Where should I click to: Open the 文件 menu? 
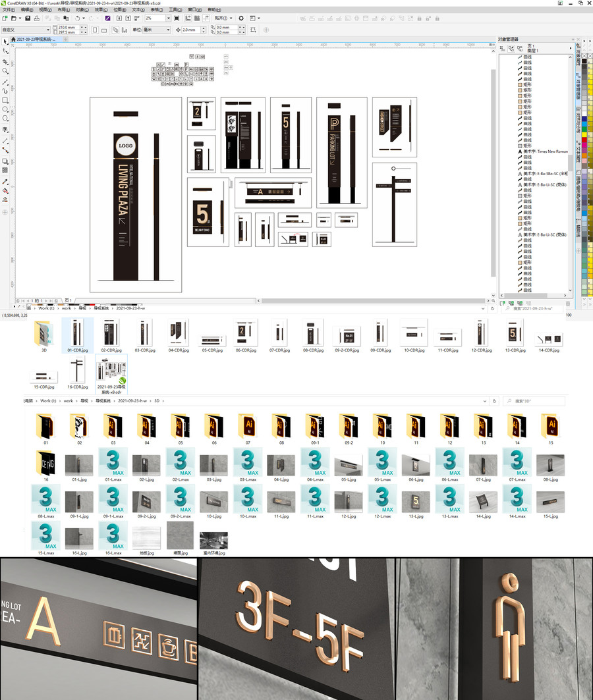tap(9, 9)
